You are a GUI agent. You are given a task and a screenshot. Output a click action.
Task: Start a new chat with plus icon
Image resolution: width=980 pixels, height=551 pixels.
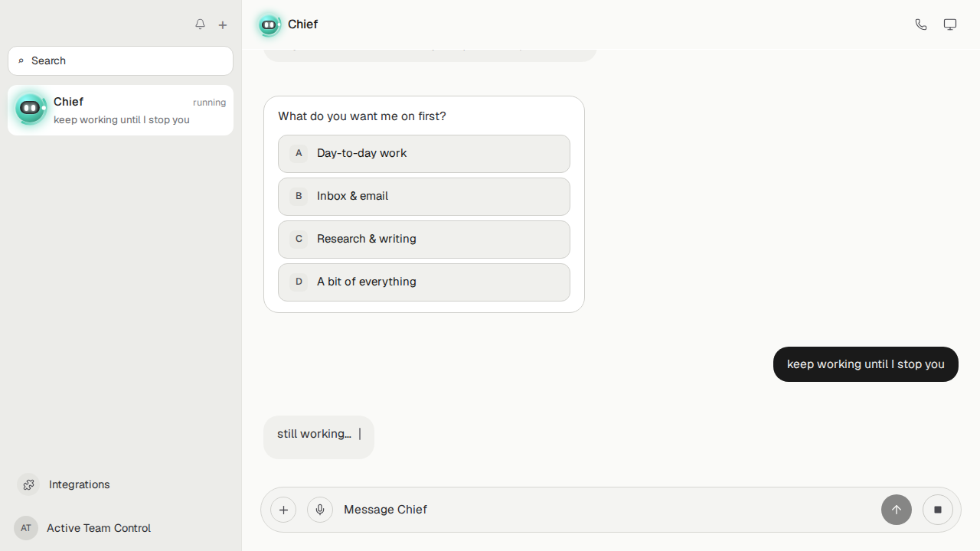[223, 25]
